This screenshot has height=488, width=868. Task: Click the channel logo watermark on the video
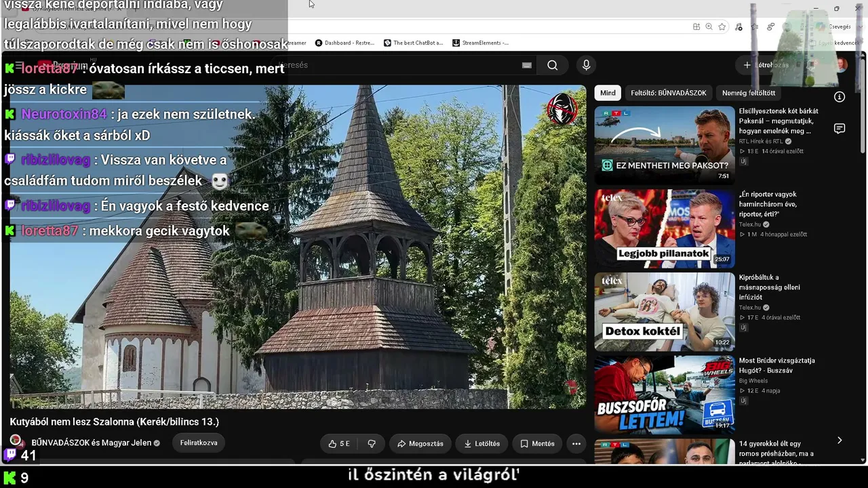562,109
